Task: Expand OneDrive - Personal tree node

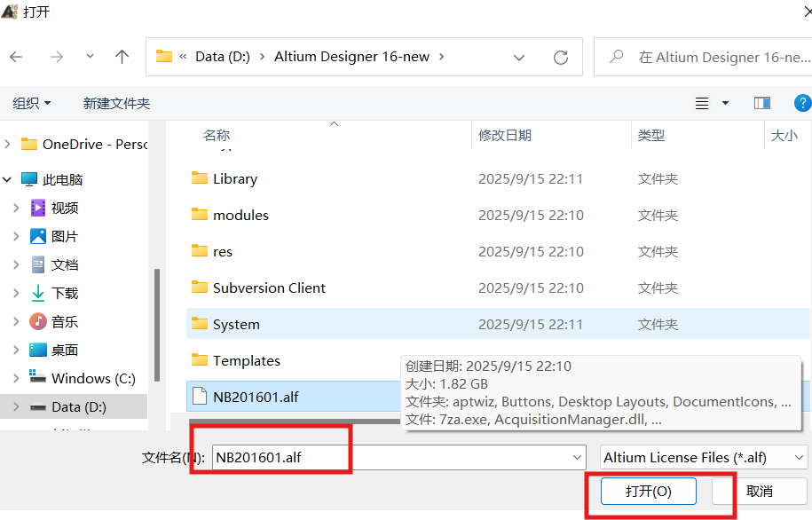Action: tap(7, 144)
